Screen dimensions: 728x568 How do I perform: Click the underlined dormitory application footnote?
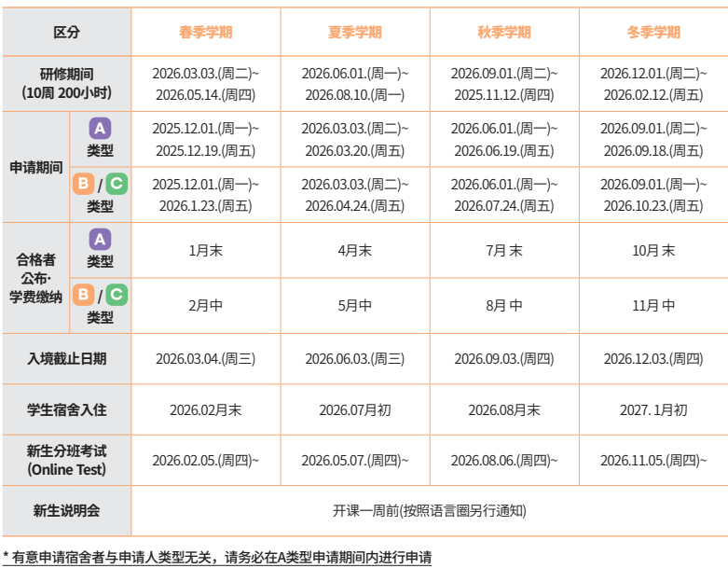coord(217,557)
